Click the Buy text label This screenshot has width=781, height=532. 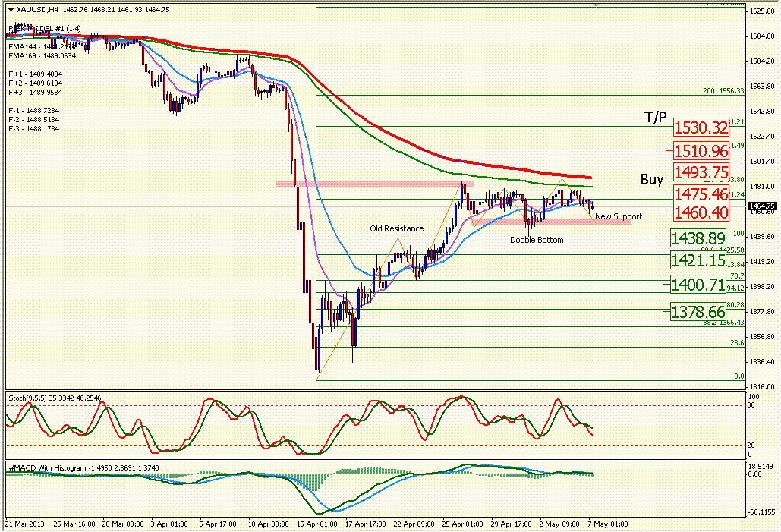click(x=651, y=179)
